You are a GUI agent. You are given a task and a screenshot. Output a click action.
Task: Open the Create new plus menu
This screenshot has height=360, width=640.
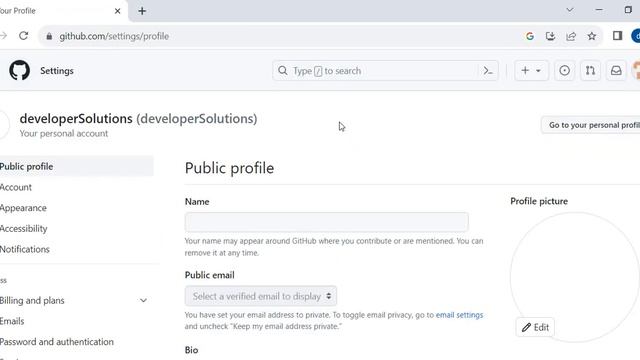[x=531, y=71]
